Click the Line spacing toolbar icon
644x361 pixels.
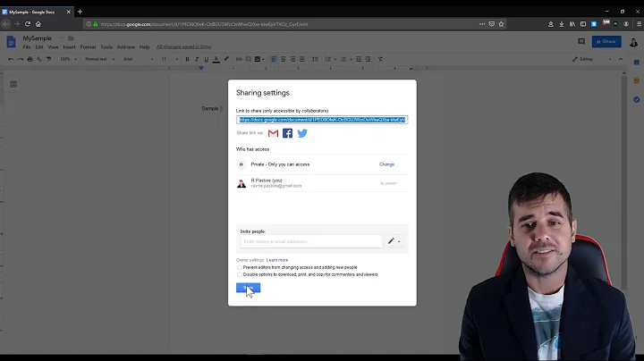315,59
